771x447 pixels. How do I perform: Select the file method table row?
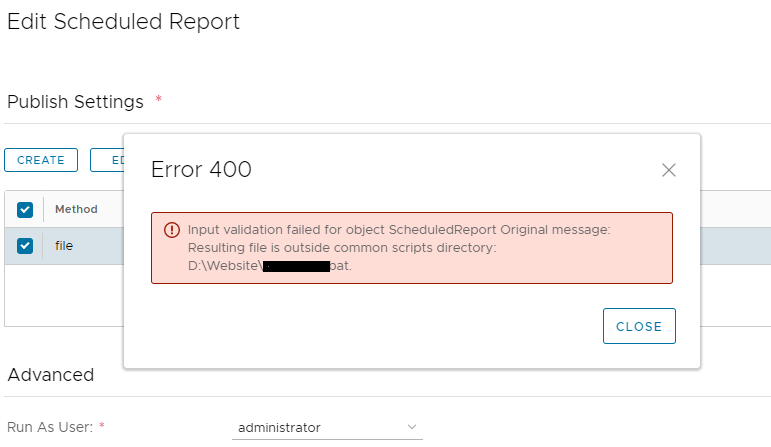(80, 245)
